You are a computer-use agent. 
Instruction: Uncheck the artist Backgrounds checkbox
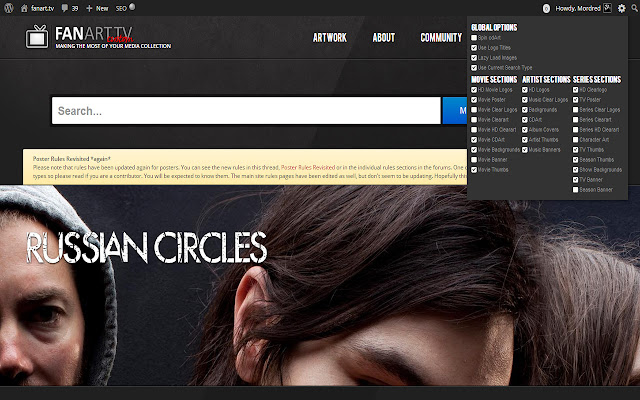[525, 110]
